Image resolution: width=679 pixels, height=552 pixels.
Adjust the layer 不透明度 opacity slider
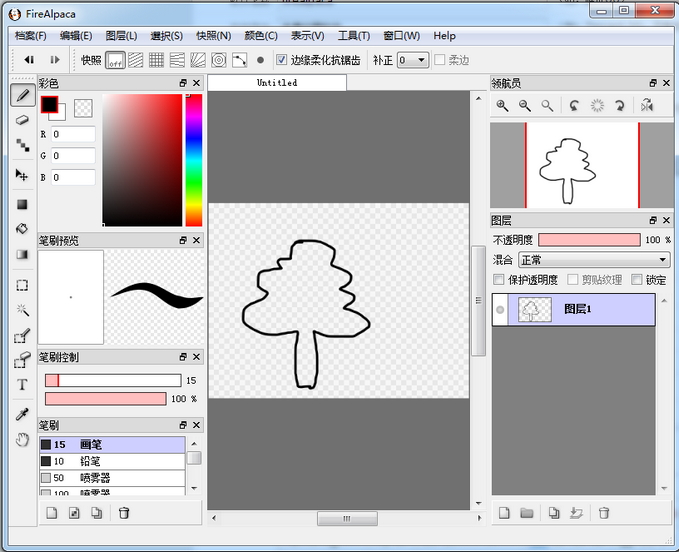click(589, 240)
